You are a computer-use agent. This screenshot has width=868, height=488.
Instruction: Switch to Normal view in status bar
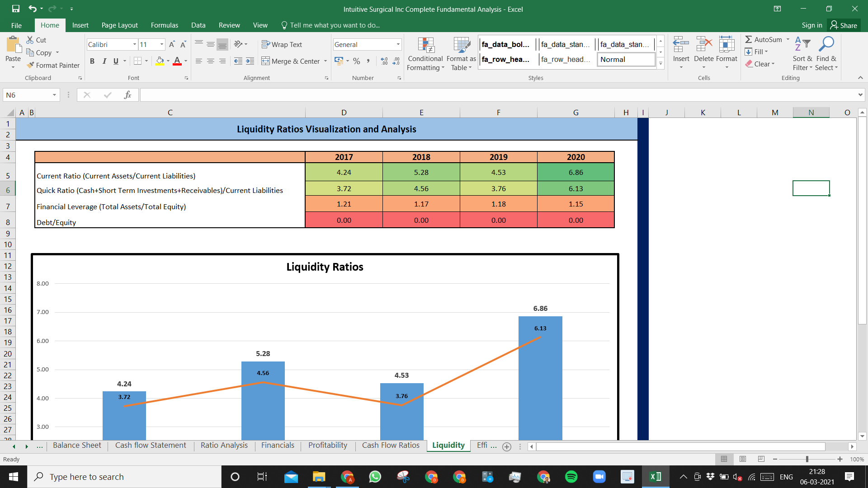(x=724, y=459)
